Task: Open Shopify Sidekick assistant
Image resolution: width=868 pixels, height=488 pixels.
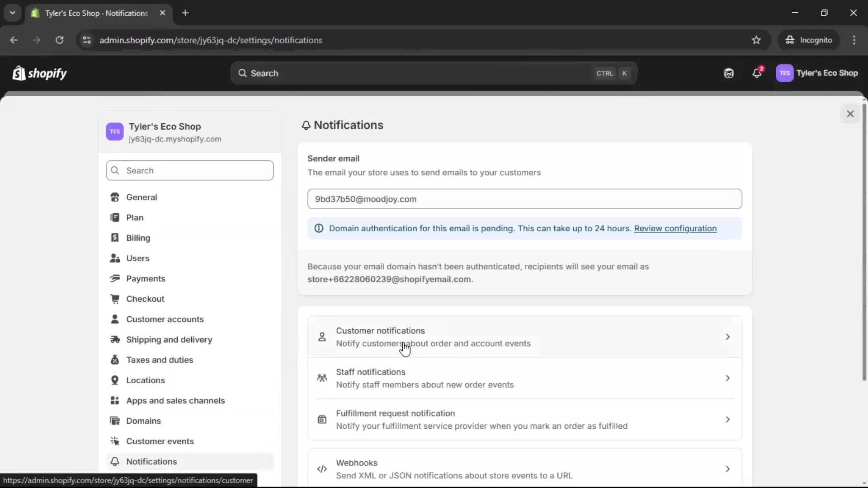Action: 728,73
